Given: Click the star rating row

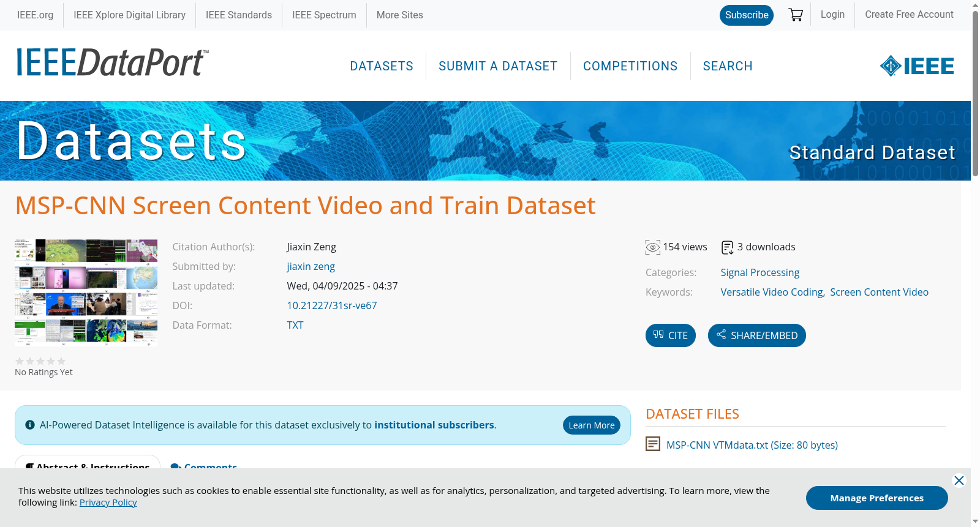Looking at the screenshot, I should tap(40, 361).
